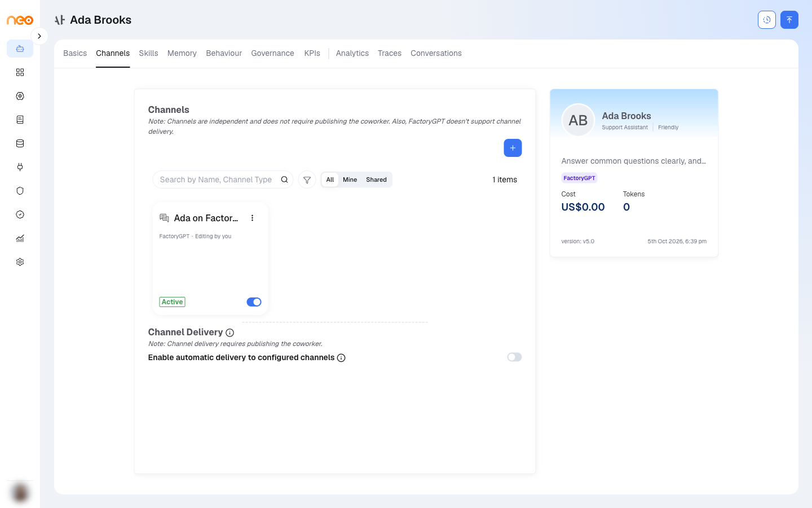The width and height of the screenshot is (812, 508).
Task: Filter channels by Shared
Action: [376, 179]
